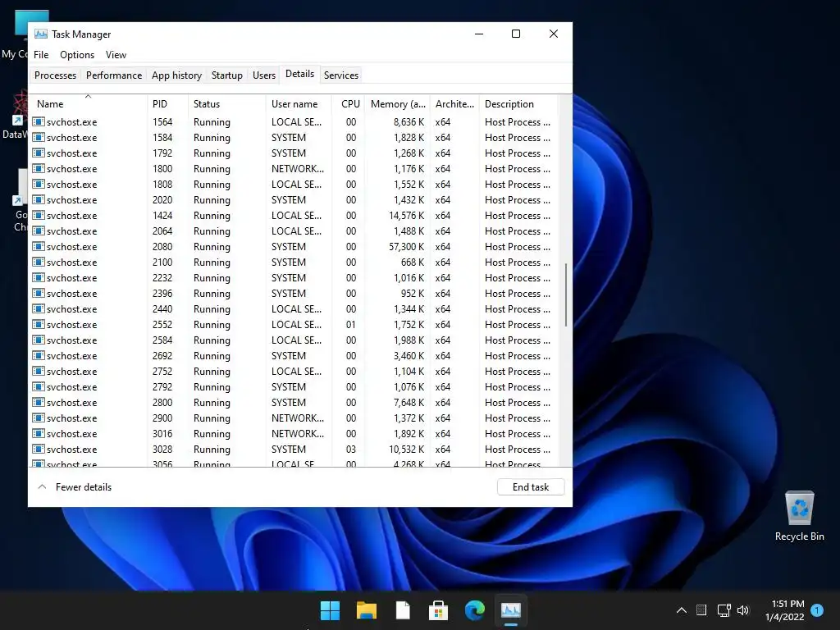Select Task Manager taskbar icon
Screen dimensions: 840x630
[x=510, y=610]
